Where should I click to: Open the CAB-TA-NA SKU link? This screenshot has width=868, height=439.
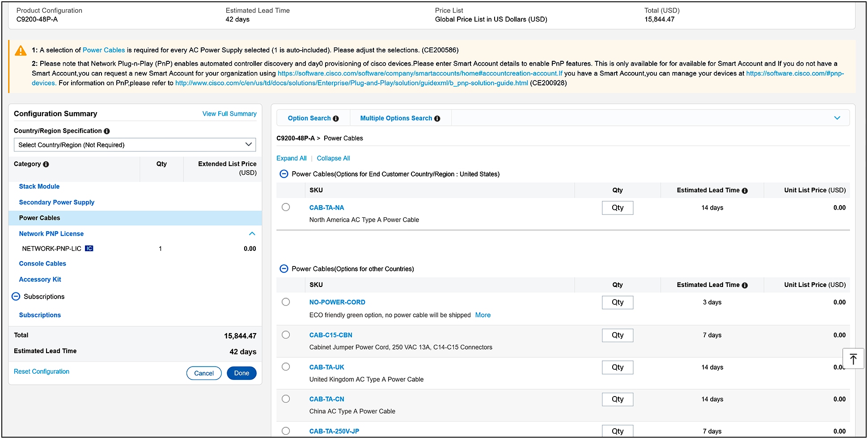coord(327,208)
